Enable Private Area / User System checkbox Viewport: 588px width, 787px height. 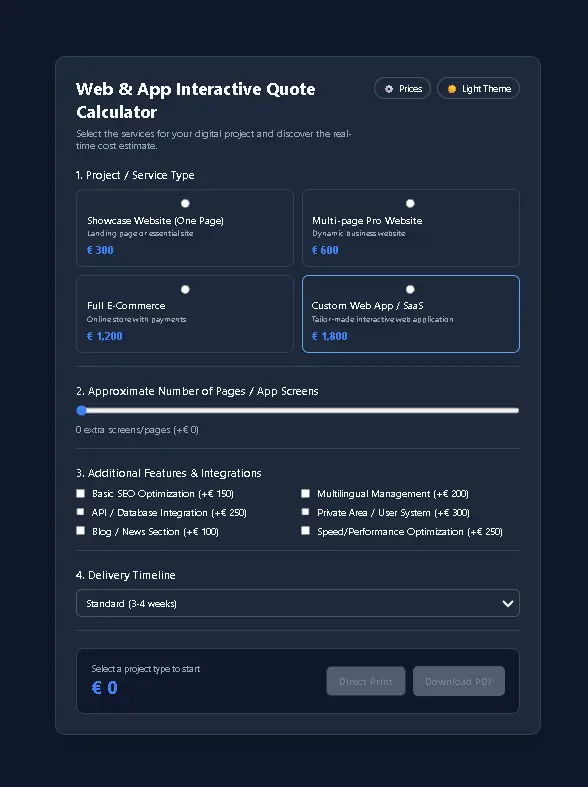click(306, 512)
